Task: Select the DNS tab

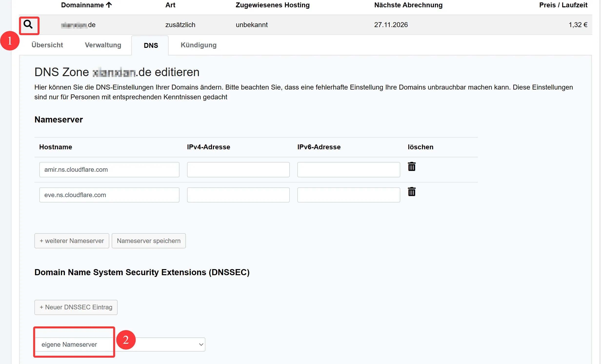Action: click(x=151, y=46)
